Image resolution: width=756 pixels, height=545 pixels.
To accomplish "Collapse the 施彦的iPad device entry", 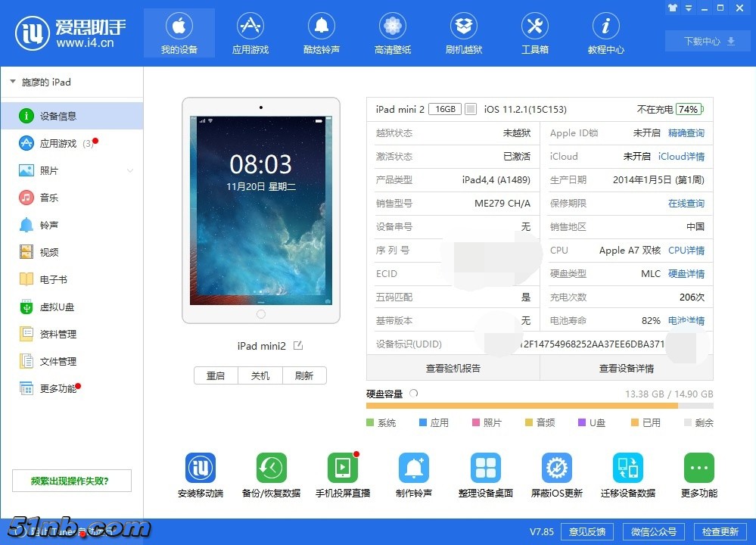I will click(11, 81).
